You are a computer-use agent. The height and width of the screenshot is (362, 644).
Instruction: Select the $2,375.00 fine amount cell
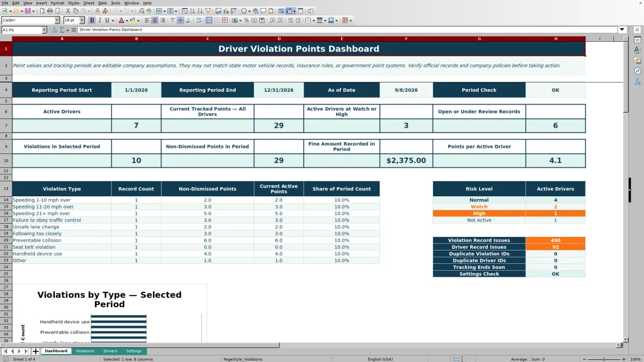pos(406,160)
